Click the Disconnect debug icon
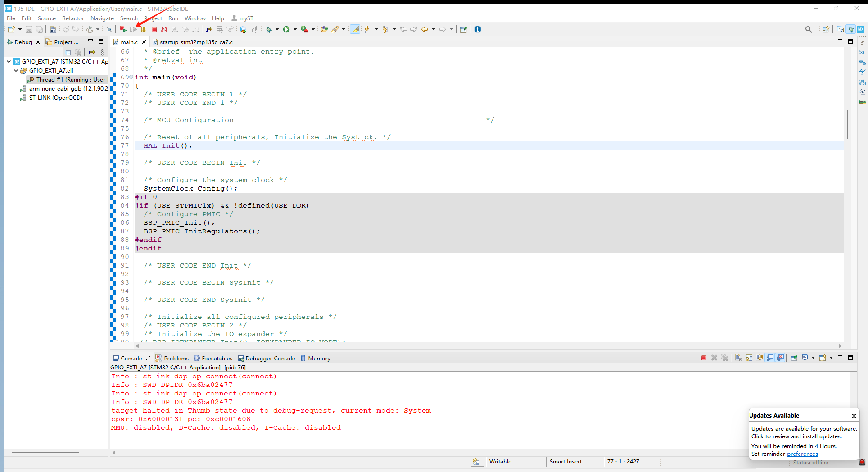The width and height of the screenshot is (868, 472). point(164,29)
